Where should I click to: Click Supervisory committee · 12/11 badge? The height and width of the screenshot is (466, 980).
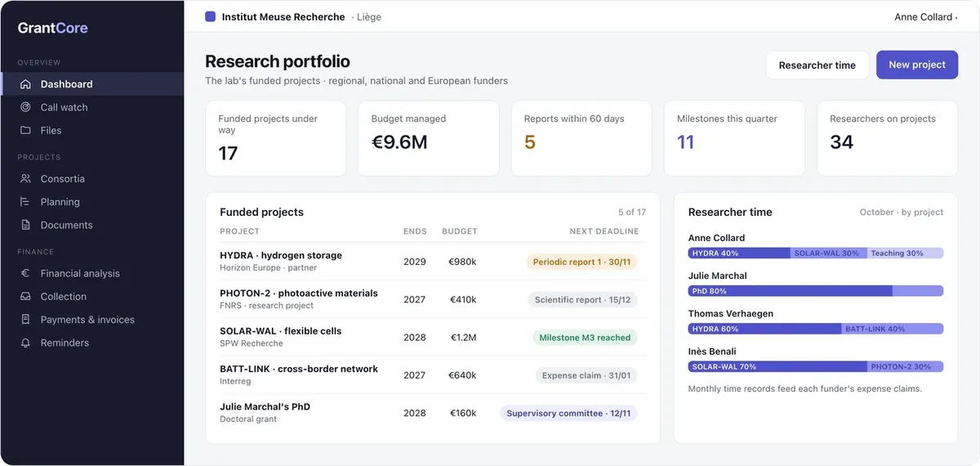coord(568,414)
